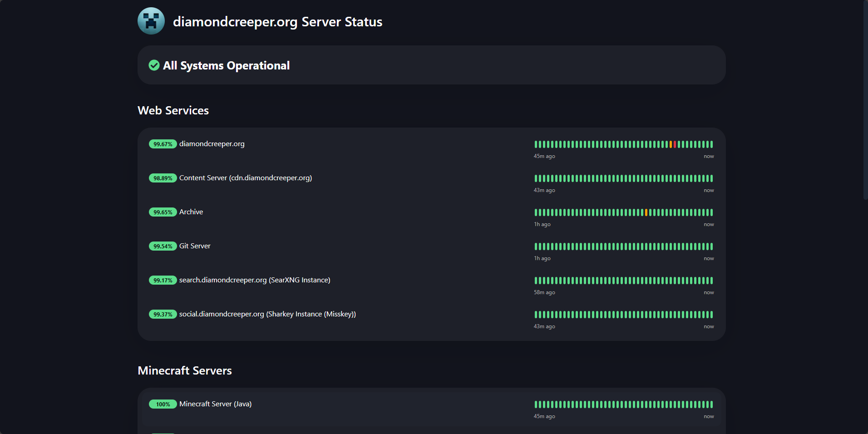Click the page vertical scrollbar
868x434 pixels.
click(x=865, y=100)
